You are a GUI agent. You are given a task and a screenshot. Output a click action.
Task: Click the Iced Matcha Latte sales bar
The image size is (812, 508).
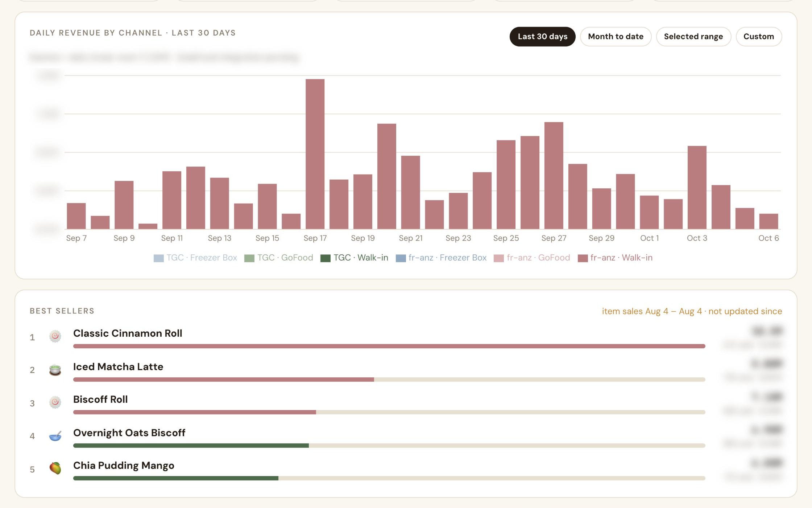pyautogui.click(x=389, y=380)
